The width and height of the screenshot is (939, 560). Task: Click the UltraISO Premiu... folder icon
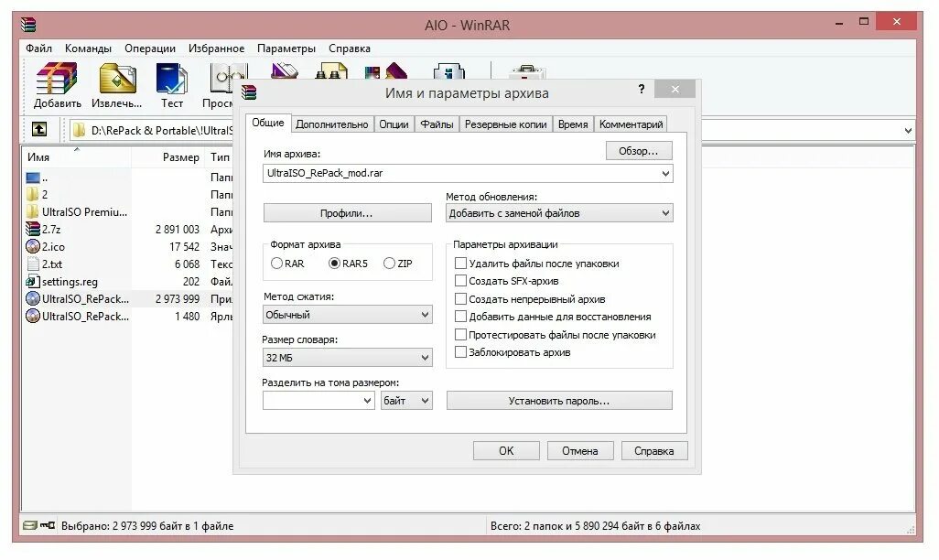32,212
